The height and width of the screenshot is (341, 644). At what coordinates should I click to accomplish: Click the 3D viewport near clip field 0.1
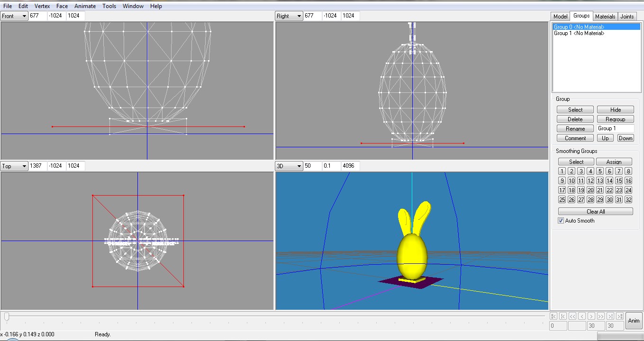331,166
